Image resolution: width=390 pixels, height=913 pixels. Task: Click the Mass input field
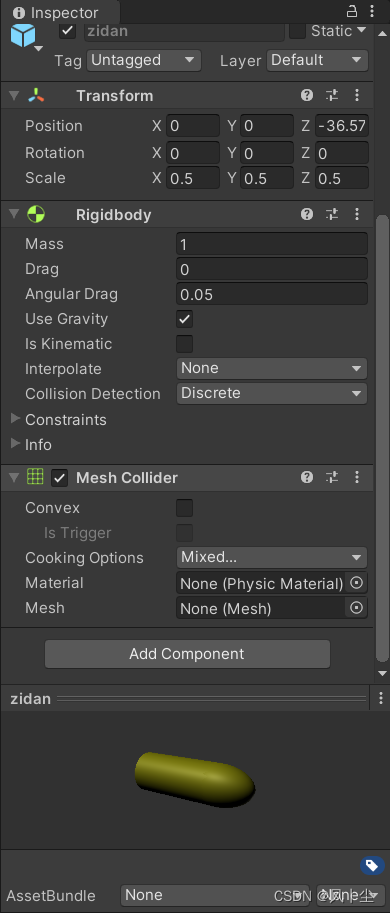272,244
